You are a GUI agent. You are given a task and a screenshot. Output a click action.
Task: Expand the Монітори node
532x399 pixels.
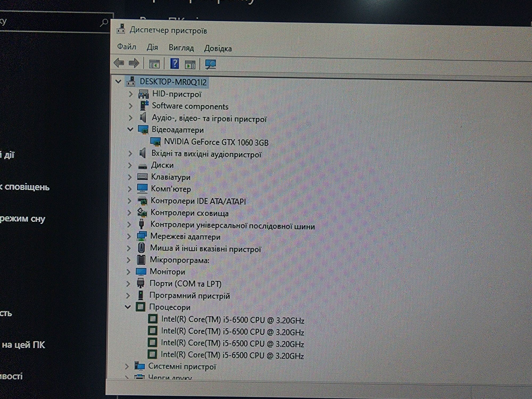point(128,272)
